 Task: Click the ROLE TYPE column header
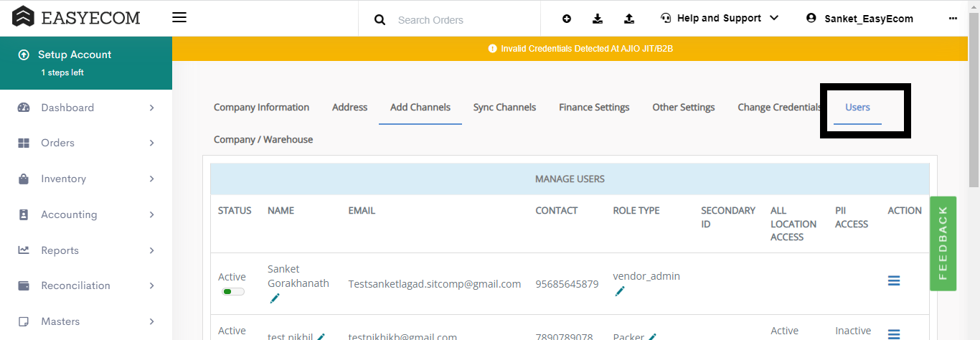coord(636,210)
